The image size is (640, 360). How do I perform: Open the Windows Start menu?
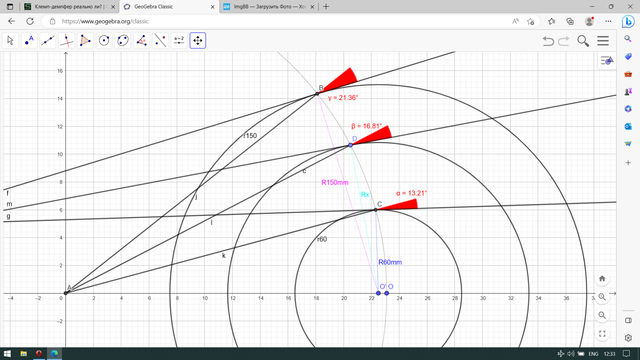7,353
